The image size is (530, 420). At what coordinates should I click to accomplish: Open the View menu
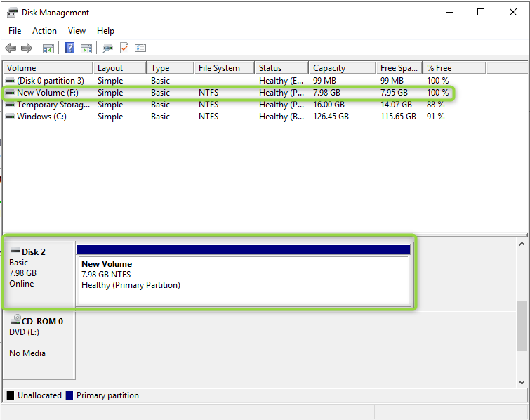tap(77, 31)
